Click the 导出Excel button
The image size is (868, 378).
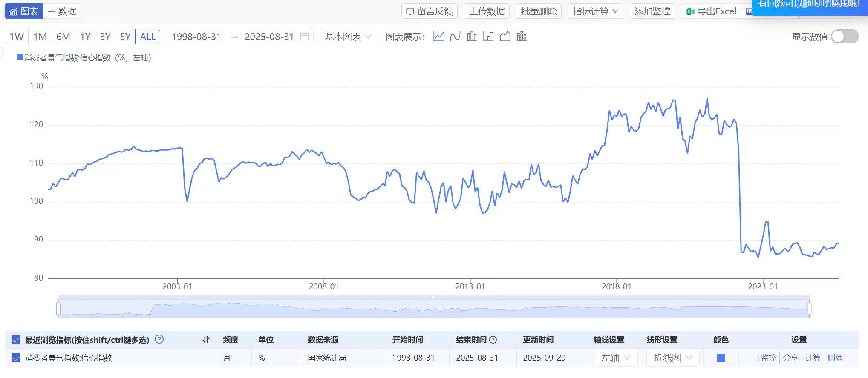(712, 11)
